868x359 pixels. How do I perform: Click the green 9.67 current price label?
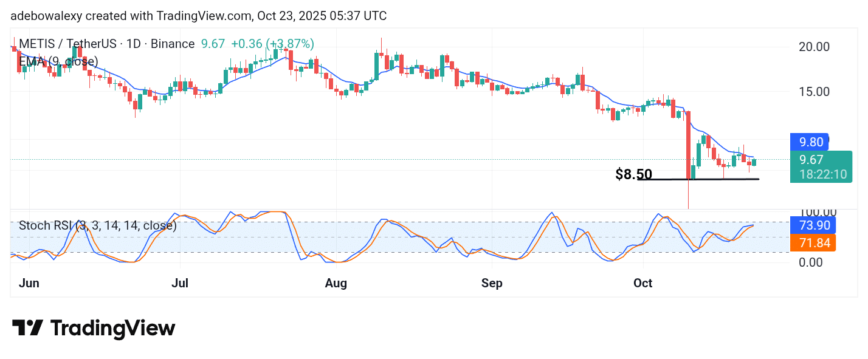click(811, 160)
